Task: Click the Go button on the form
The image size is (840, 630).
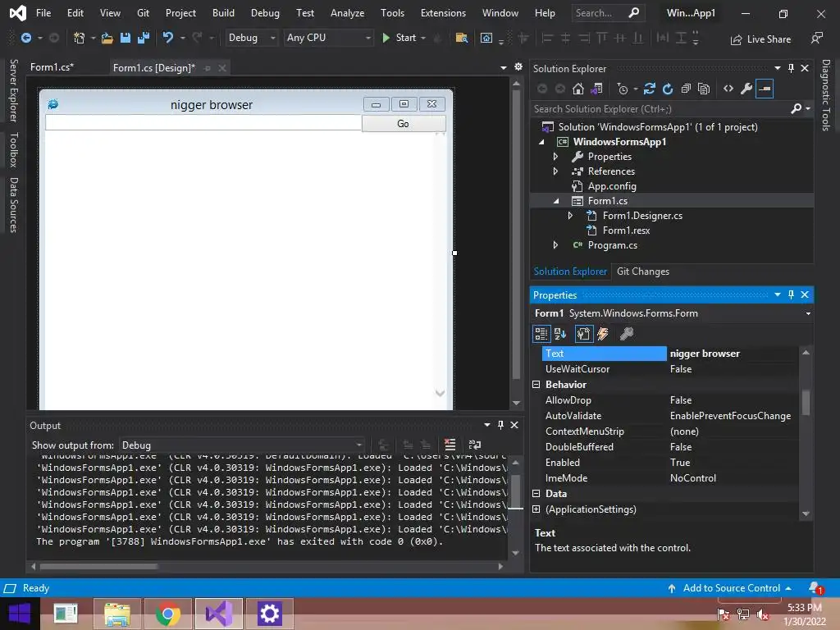Action: tap(404, 124)
